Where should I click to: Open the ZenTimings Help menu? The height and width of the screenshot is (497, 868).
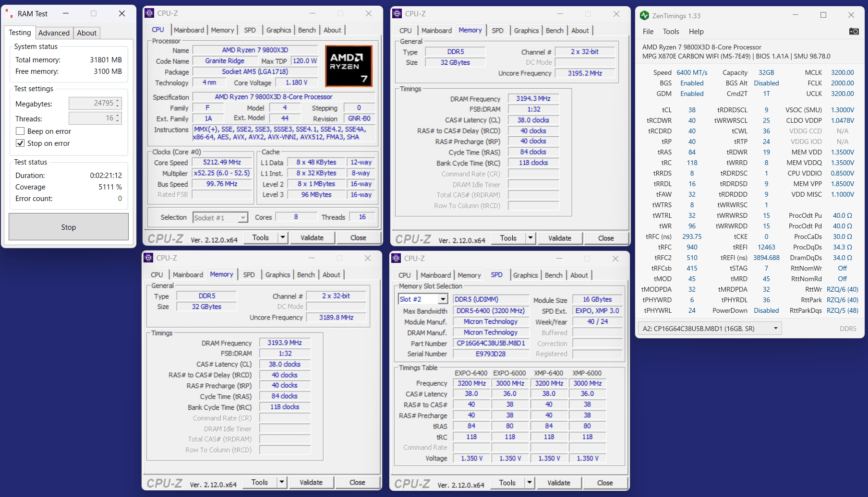pyautogui.click(x=696, y=32)
